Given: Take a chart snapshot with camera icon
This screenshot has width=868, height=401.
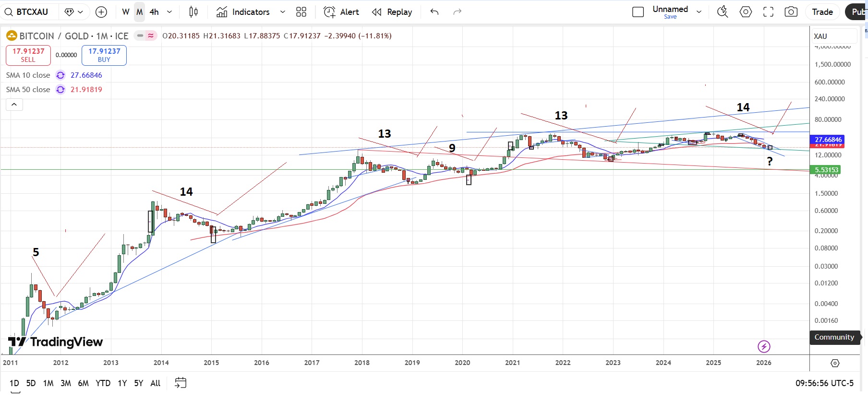Looking at the screenshot, I should [791, 12].
